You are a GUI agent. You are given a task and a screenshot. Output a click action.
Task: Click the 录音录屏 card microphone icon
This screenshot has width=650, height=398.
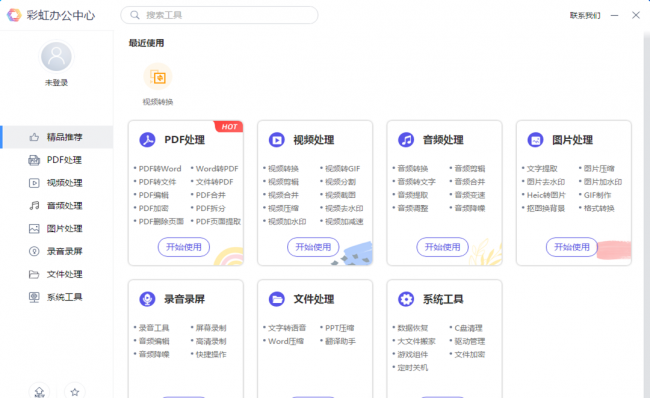[147, 299]
